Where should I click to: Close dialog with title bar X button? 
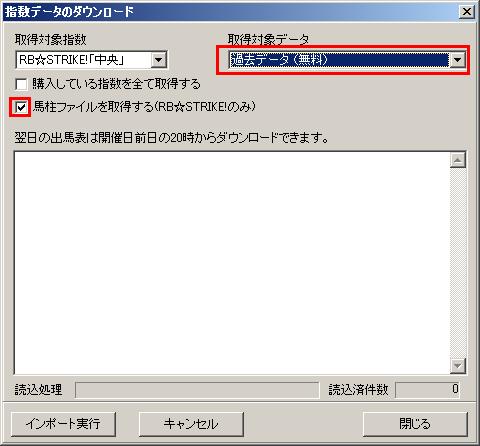pos(467,12)
